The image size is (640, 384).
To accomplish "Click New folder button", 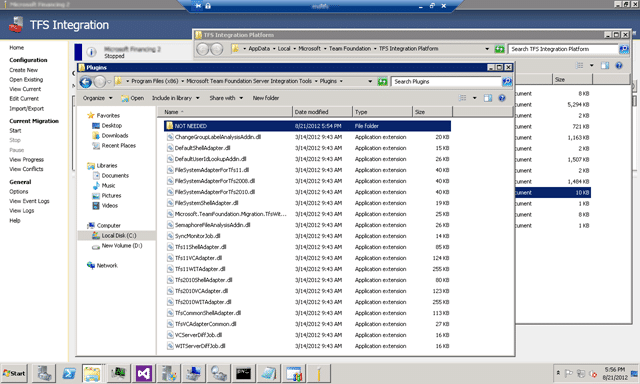I will point(266,98).
